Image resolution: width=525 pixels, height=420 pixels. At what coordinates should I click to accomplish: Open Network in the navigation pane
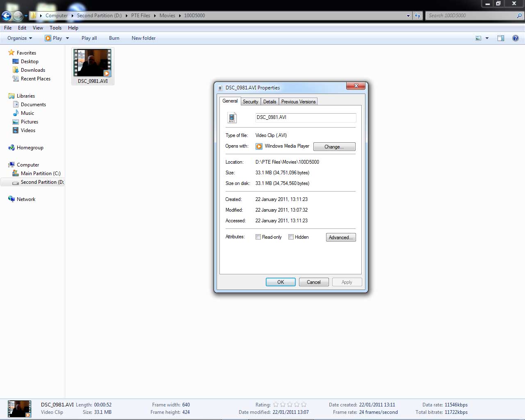click(x=26, y=199)
